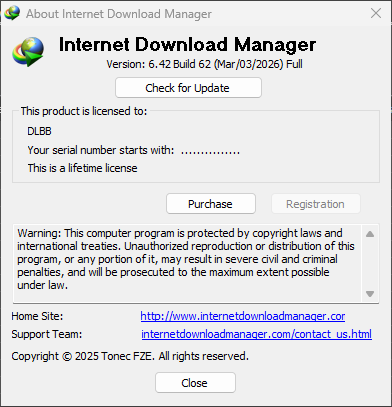Click the Copyright 2025 Tonec FZE text
The image size is (392, 407).
click(130, 356)
